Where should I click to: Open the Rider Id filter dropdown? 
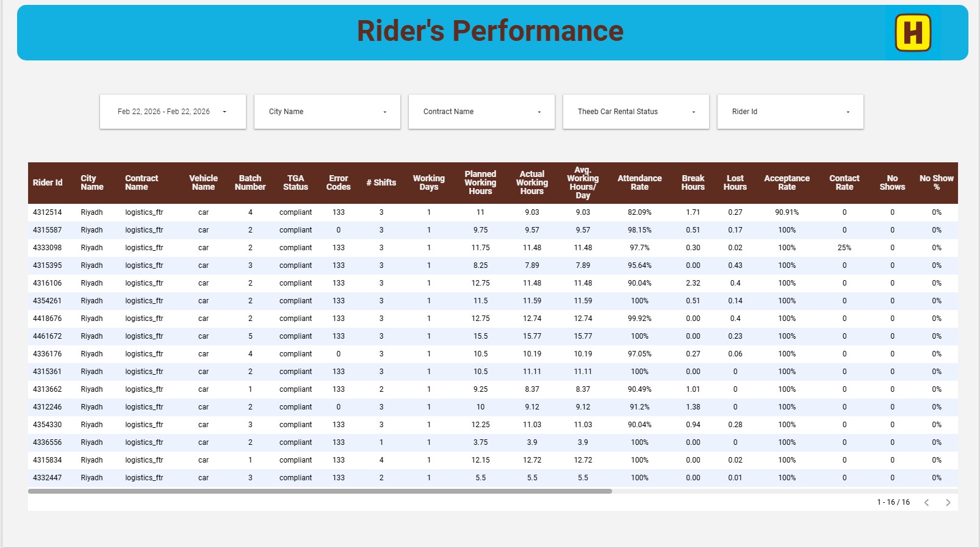(790, 112)
